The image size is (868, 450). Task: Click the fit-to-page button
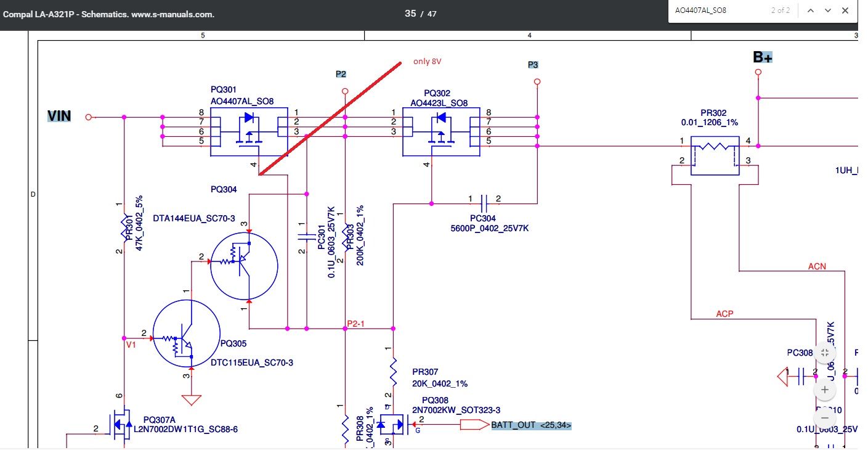tap(825, 353)
